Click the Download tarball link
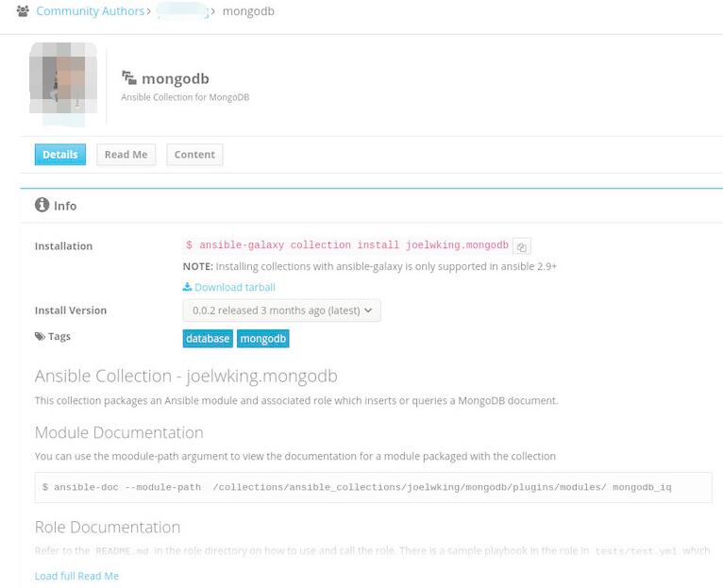Viewport: 723px width, 588px height. [x=235, y=287]
